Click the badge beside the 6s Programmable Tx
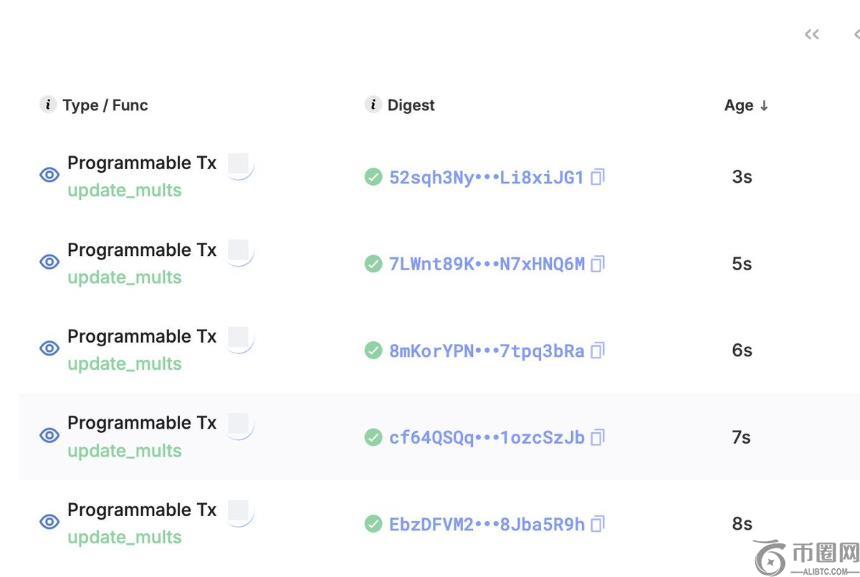The height and width of the screenshot is (577, 860). 239,338
